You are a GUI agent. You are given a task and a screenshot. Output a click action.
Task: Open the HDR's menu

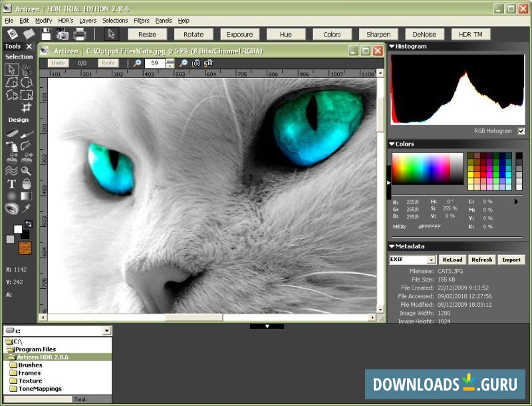point(65,21)
